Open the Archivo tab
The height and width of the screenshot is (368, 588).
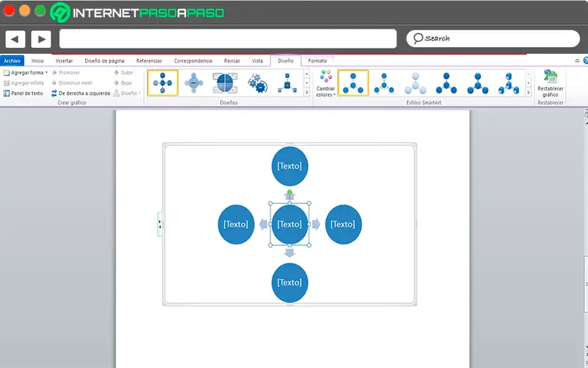[x=12, y=61]
